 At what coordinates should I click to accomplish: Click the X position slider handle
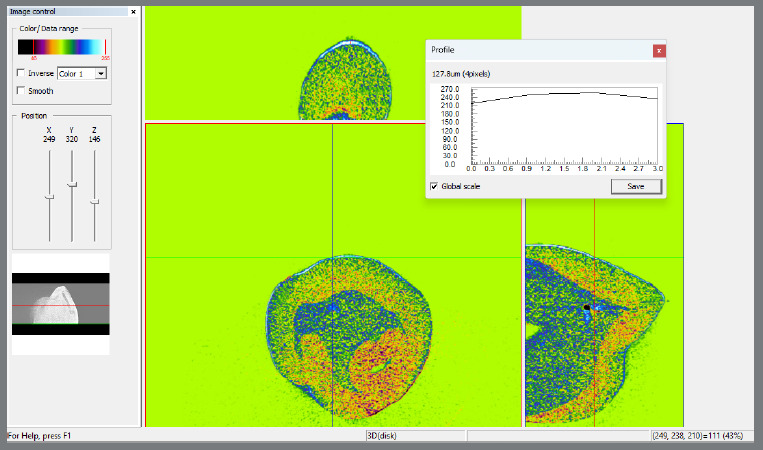(49, 197)
